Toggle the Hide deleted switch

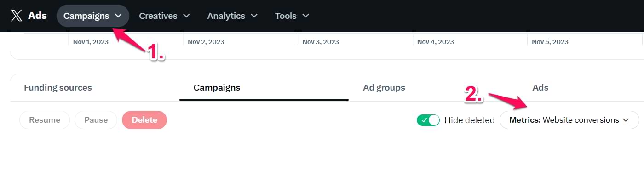428,120
